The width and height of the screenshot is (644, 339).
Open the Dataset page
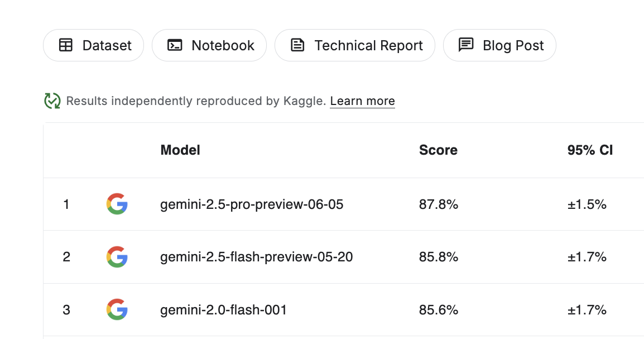tap(93, 45)
